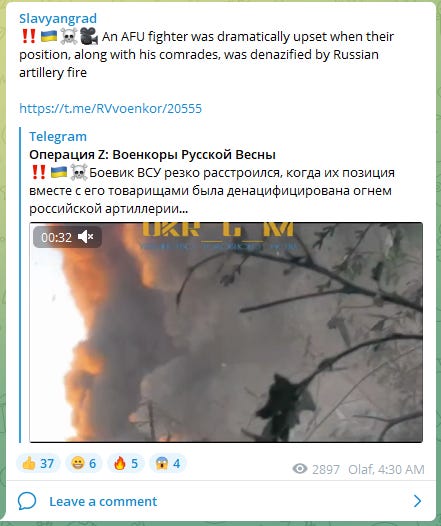This screenshot has height=526, width=441.
Task: Click the Telegram preview title
Action: [x=58, y=137]
